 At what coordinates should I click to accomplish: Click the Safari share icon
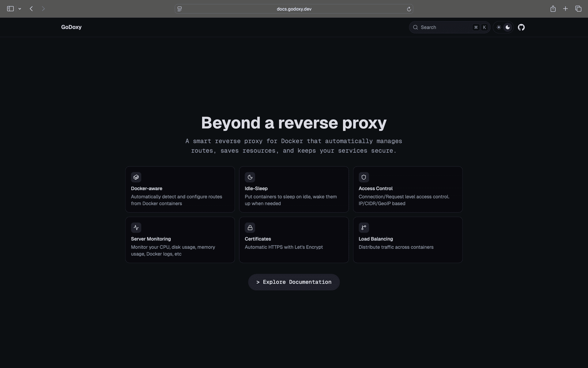pos(553,9)
